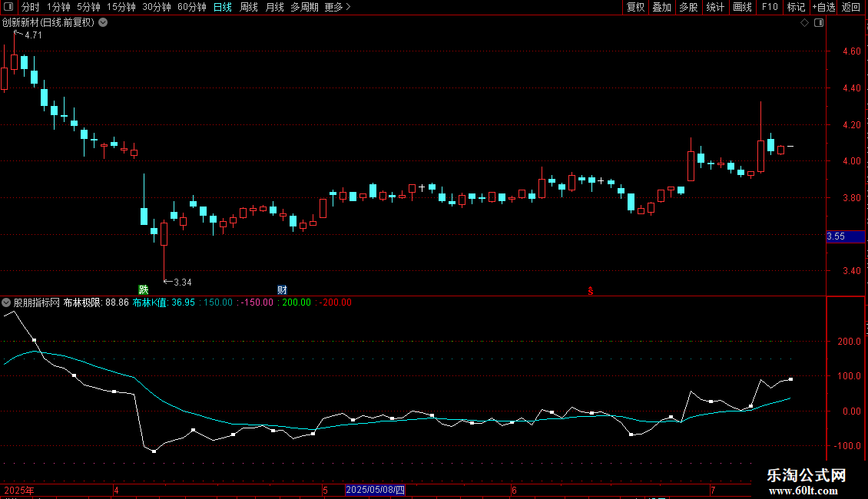The width and height of the screenshot is (868, 499).
Task: Open the F10 company info
Action: (x=770, y=7)
